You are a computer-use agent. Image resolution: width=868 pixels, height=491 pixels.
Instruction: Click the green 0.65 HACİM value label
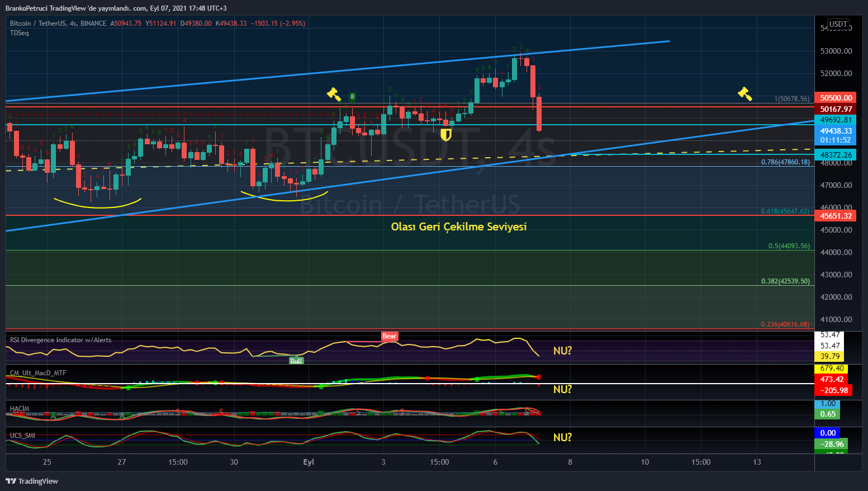(827, 414)
